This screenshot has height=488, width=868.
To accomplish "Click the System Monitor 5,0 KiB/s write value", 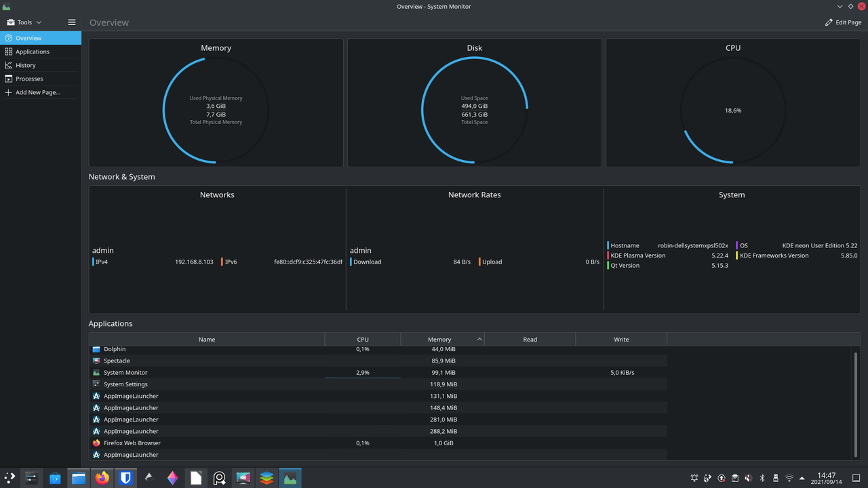I will coord(622,372).
